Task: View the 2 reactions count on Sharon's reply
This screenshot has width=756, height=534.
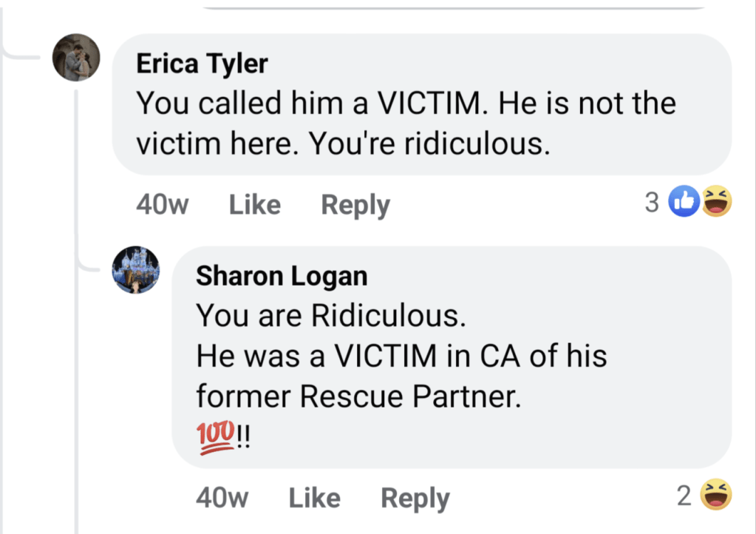Action: (684, 496)
